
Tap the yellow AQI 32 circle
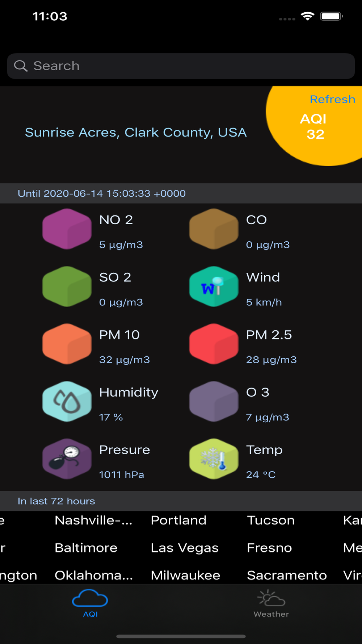[x=314, y=125]
